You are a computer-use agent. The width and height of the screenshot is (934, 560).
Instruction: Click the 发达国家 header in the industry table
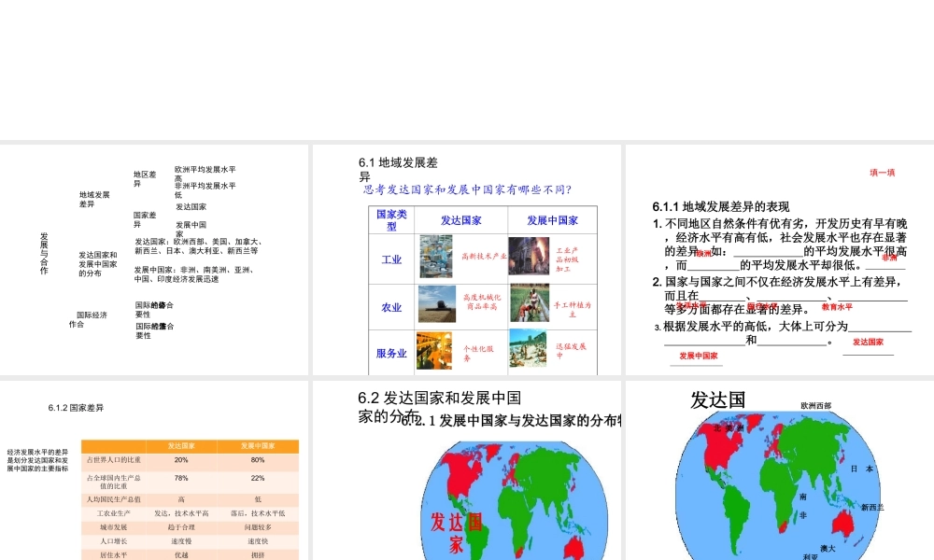(461, 220)
